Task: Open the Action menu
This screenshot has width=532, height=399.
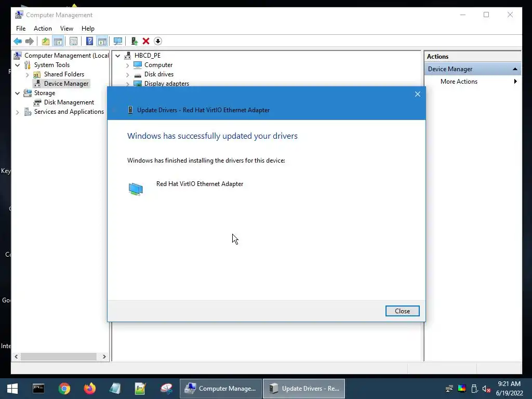Action: [43, 29]
